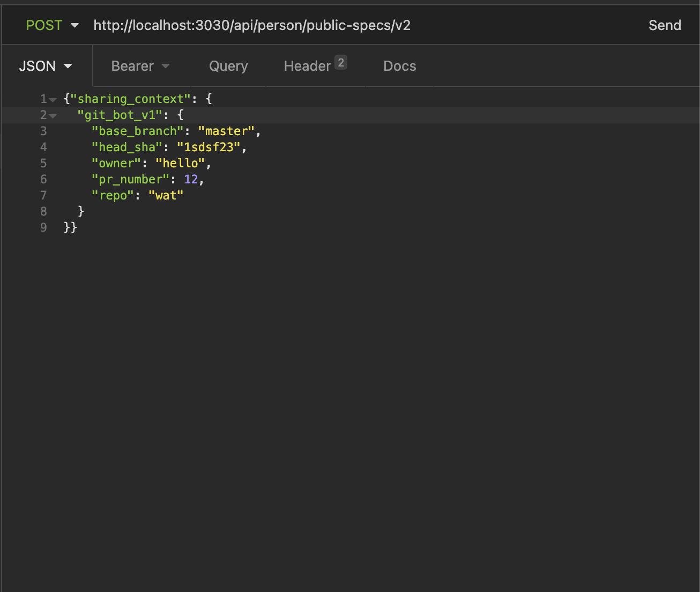This screenshot has width=700, height=592.
Task: Select the "hello" owner value
Action: (181, 163)
